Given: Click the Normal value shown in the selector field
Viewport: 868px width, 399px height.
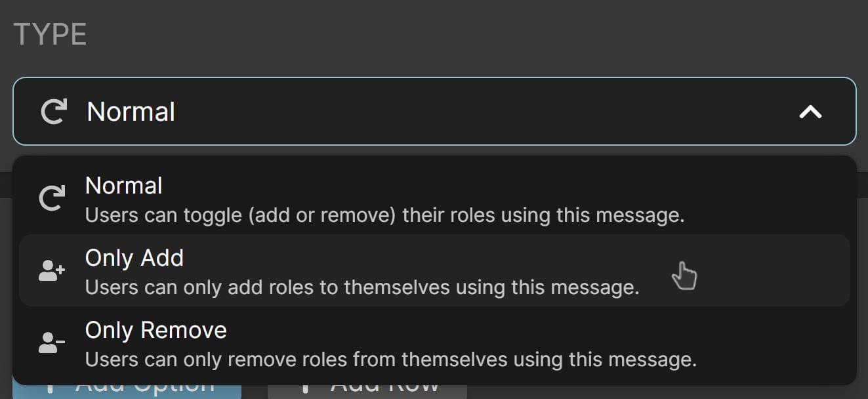Looking at the screenshot, I should coord(130,111).
